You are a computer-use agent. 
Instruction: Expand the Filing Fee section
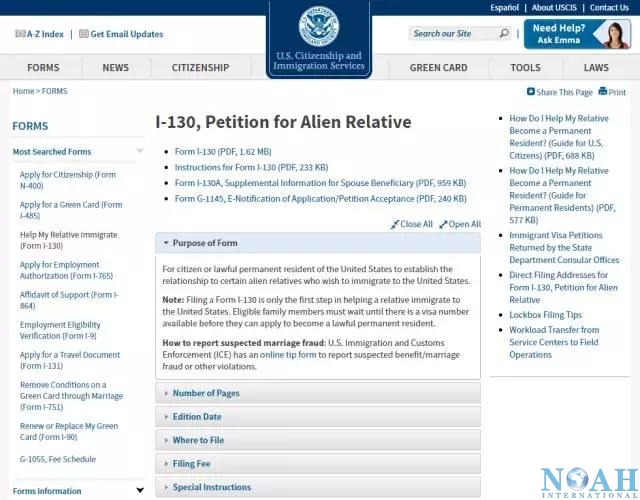(x=318, y=464)
